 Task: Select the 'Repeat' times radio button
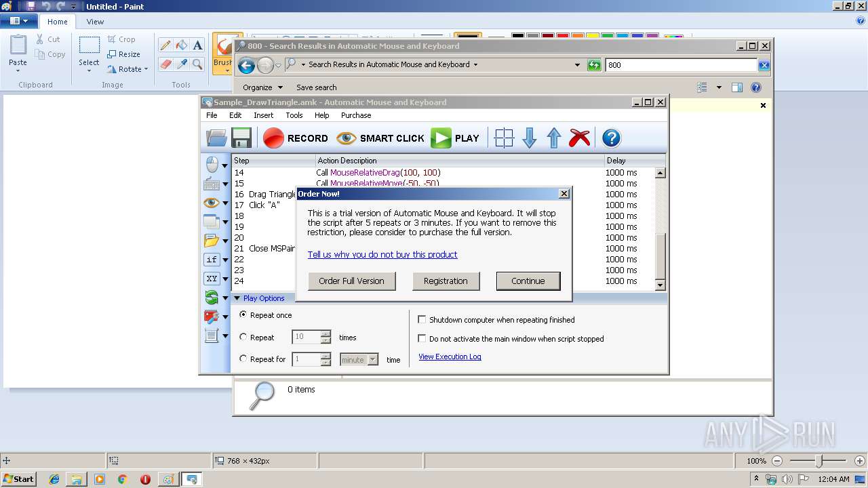tap(243, 337)
